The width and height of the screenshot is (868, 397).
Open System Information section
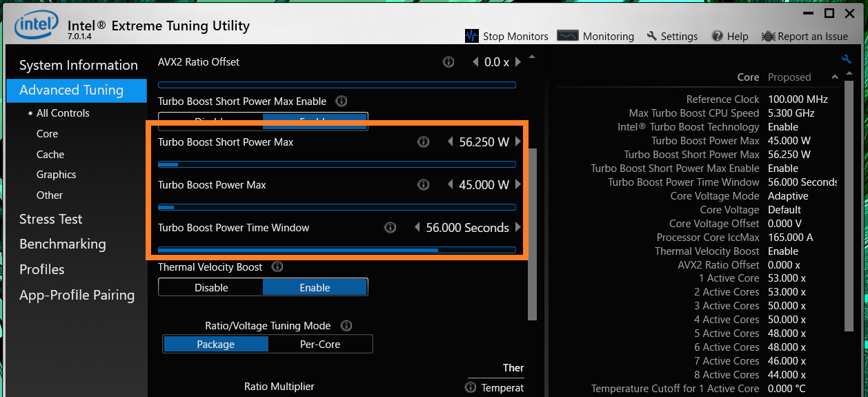tap(79, 66)
